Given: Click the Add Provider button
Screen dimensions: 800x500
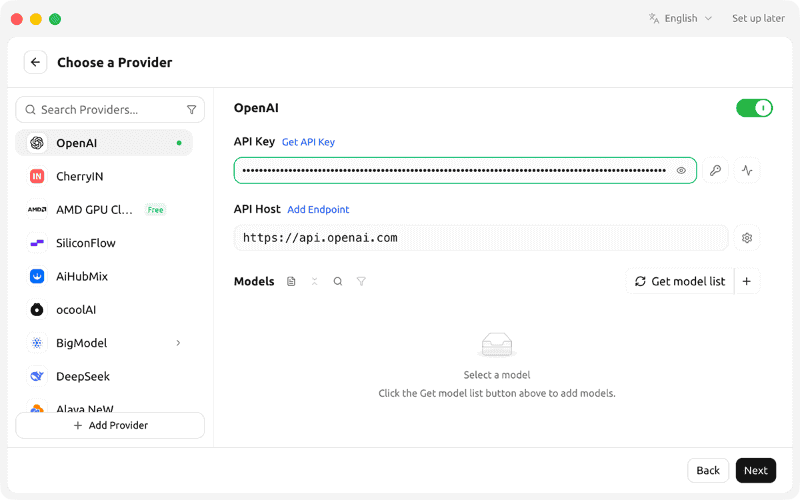Looking at the screenshot, I should tap(110, 425).
